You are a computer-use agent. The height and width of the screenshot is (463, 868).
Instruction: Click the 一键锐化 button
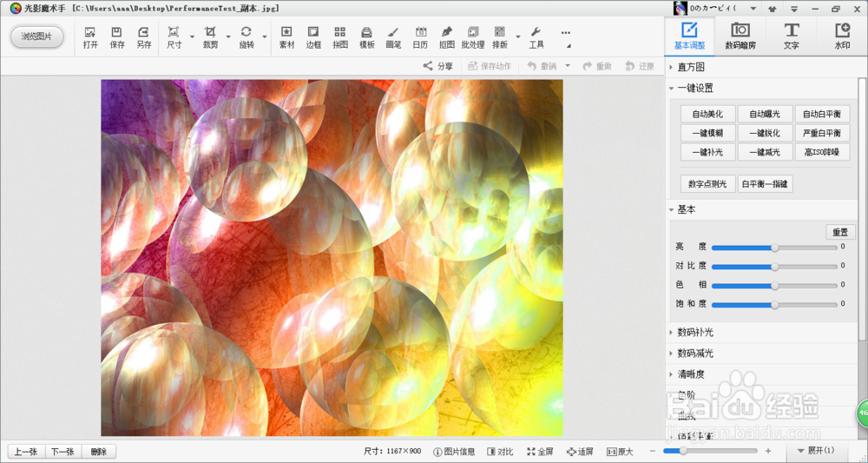(x=765, y=133)
